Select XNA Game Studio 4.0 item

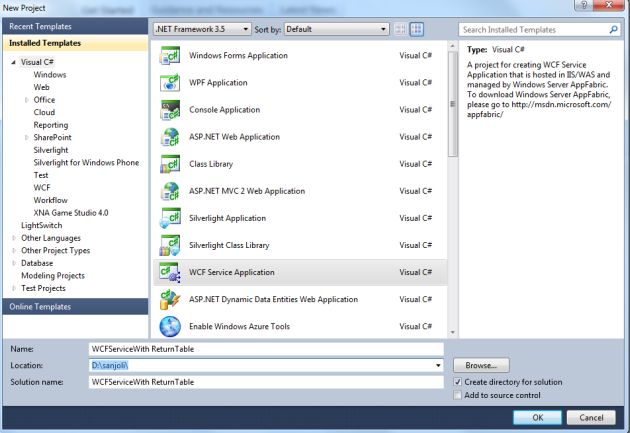point(71,213)
